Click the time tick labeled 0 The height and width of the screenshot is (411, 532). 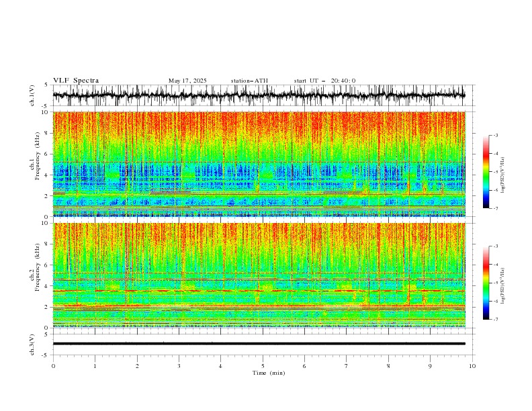pyautogui.click(x=53, y=366)
